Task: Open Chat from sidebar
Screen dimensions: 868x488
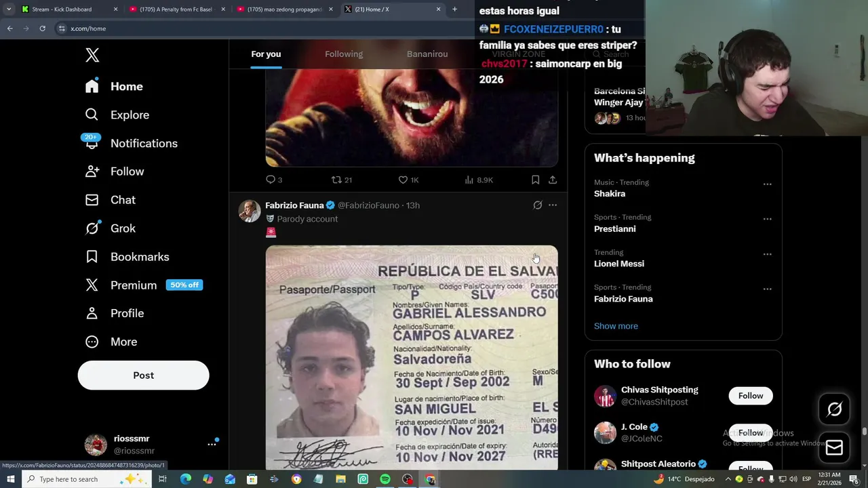Action: (110, 200)
